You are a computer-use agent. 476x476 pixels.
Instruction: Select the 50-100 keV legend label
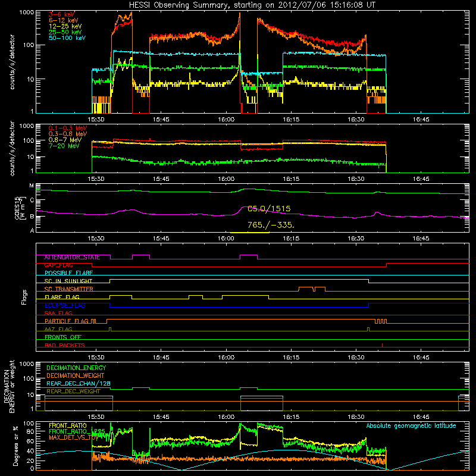[67, 38]
